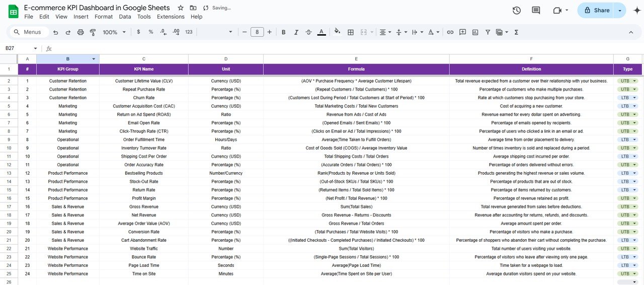Viewport: 644px width, 285px height.
Task: Open the Type dropdown for Churn Rate row
Action: pos(634,98)
